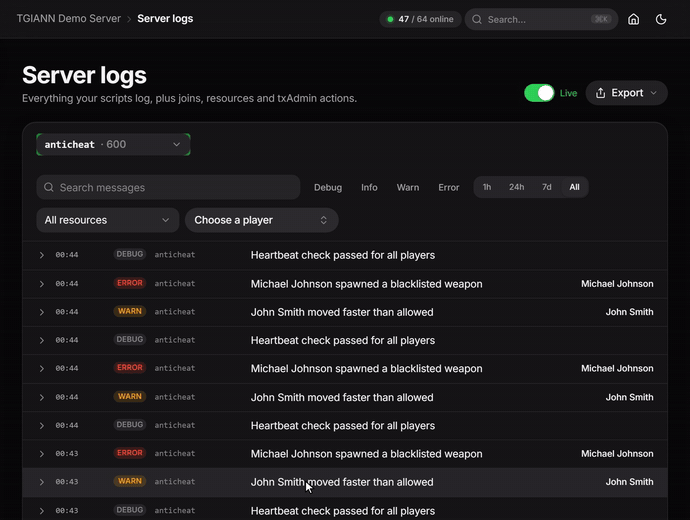Expand the first John Smith WARN row
The width and height of the screenshot is (690, 520).
pos(41,312)
